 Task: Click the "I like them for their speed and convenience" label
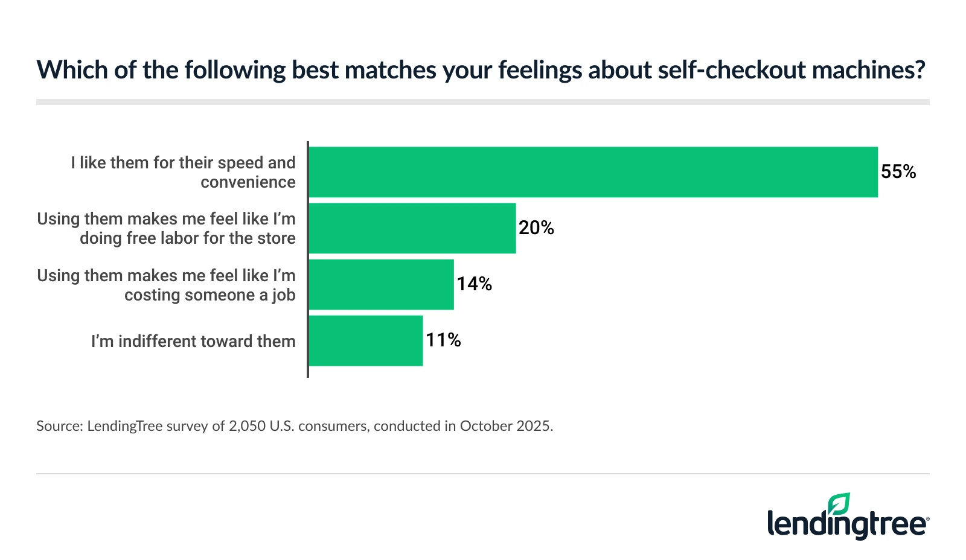point(183,172)
